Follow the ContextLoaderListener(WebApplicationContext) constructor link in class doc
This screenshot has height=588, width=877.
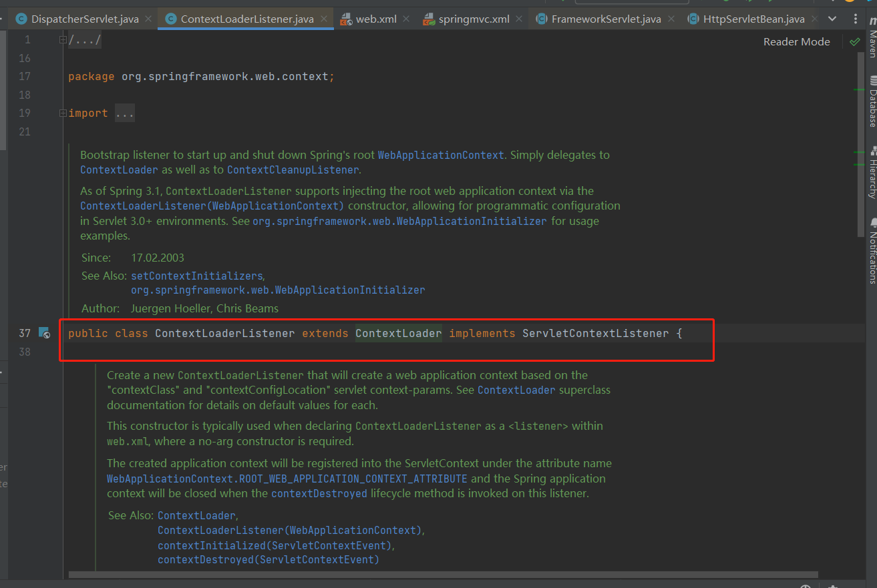212,206
